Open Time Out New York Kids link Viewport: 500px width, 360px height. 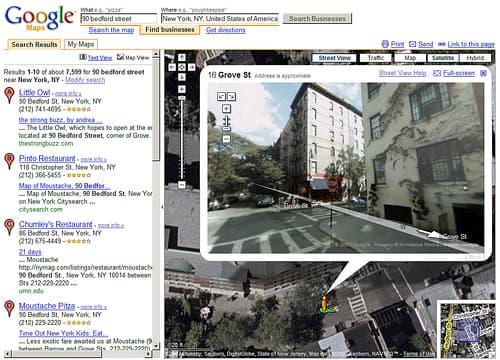point(63,333)
